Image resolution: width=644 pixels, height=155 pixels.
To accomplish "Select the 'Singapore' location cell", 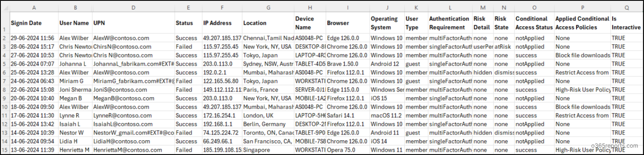I will click(268, 150).
